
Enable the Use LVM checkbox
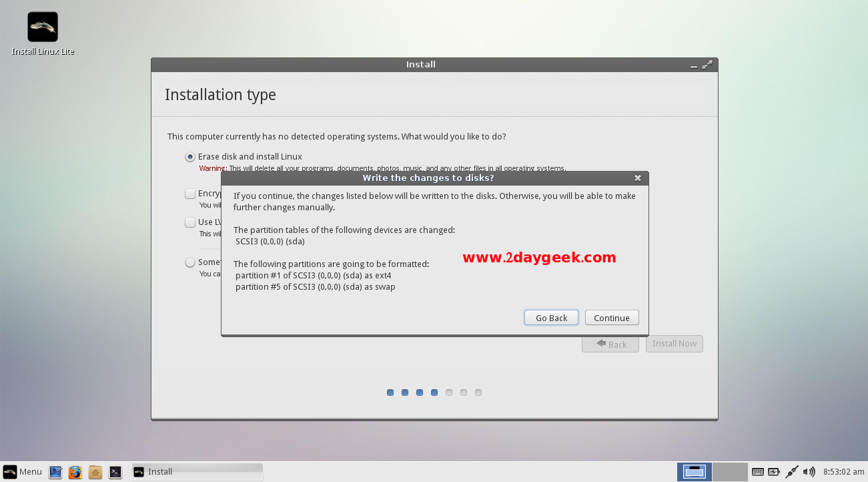coord(190,222)
